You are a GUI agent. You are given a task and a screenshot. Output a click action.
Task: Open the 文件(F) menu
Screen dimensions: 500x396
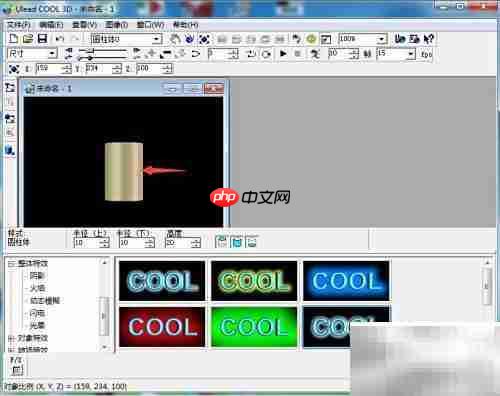pos(19,25)
